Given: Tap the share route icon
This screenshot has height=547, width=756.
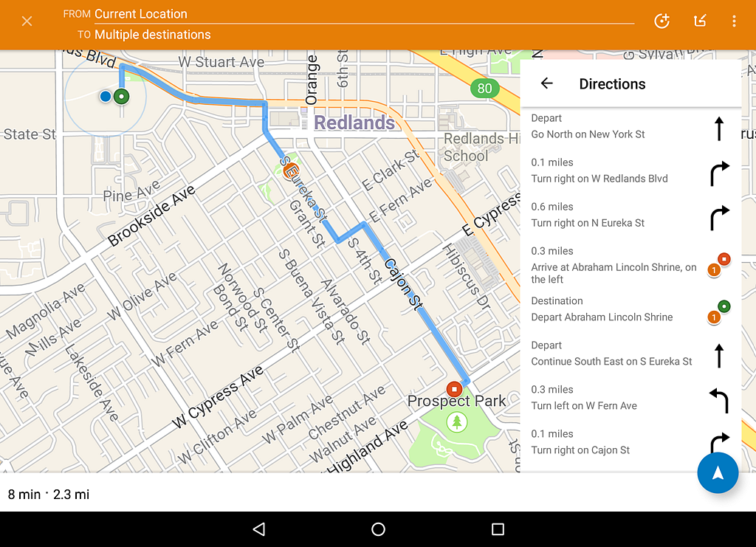Looking at the screenshot, I should click(700, 21).
